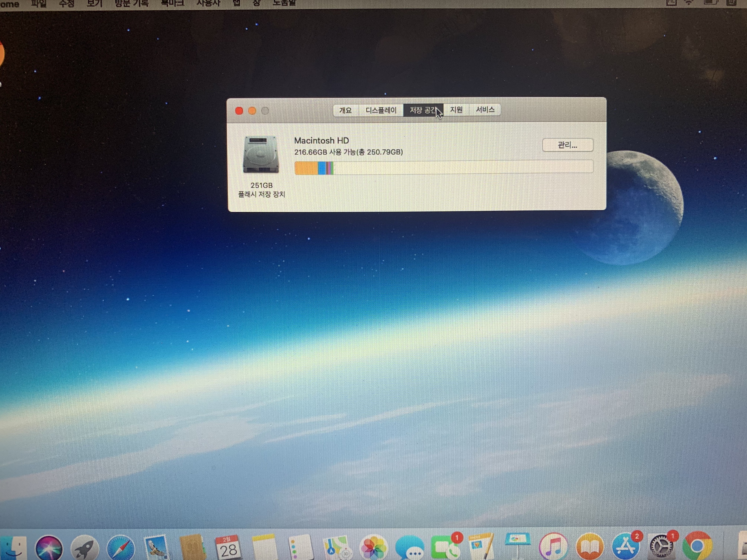The image size is (747, 560).
Task: Launch Google Chrome from the dock
Action: [697, 546]
